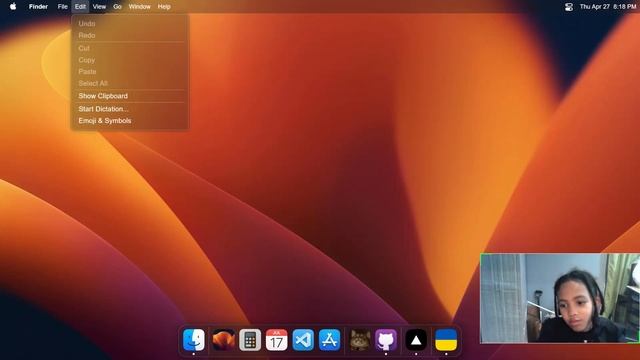Open the File menu

click(x=62, y=7)
